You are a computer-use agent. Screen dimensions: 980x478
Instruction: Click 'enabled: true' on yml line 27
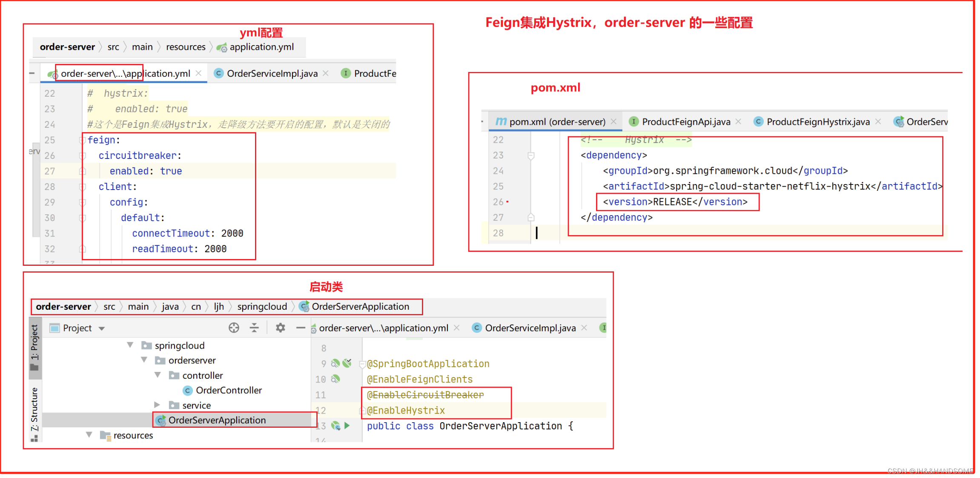146,171
